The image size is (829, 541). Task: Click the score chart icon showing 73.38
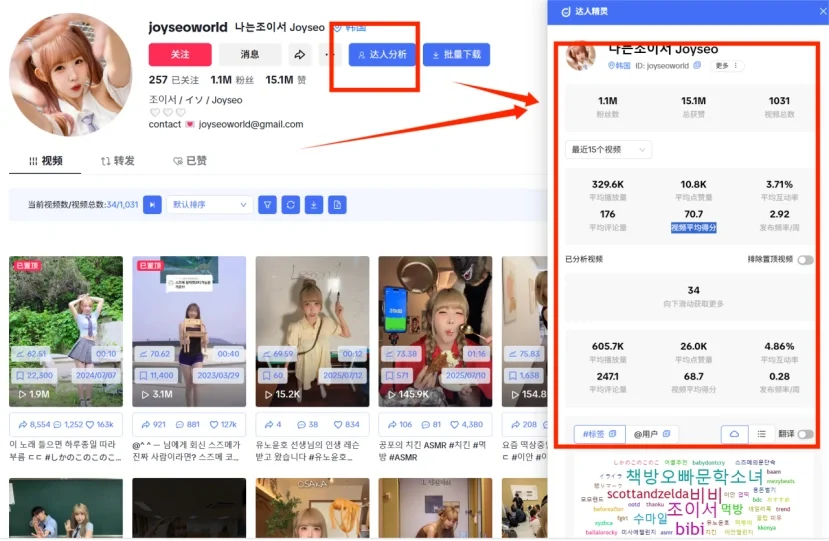[x=390, y=354]
